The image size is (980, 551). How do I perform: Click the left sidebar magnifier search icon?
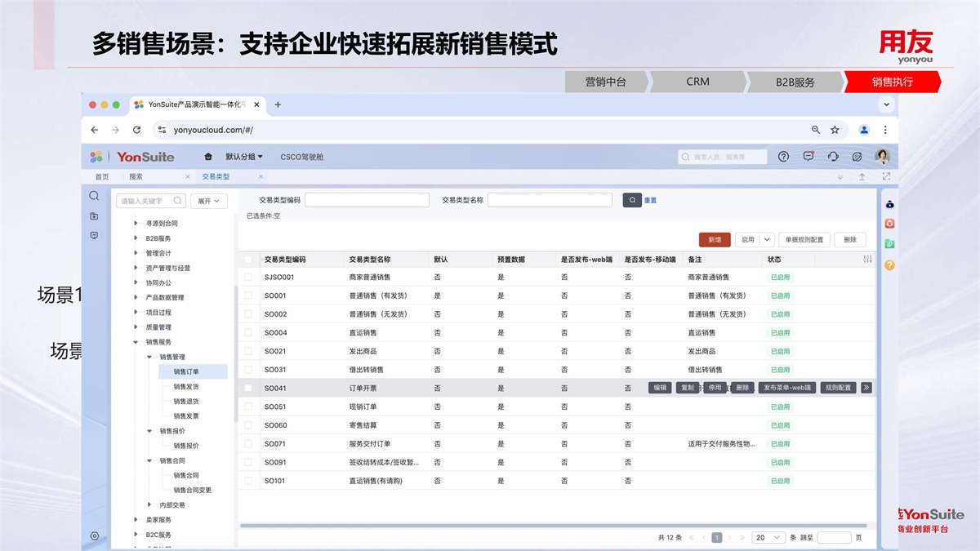point(95,196)
